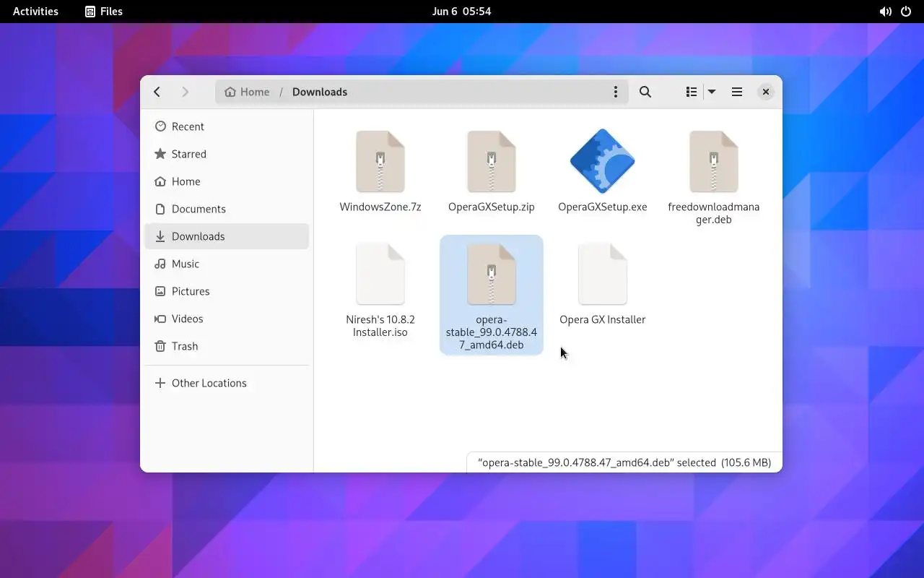This screenshot has height=578, width=924.
Task: Open Recent in the sidebar
Action: tap(227, 126)
